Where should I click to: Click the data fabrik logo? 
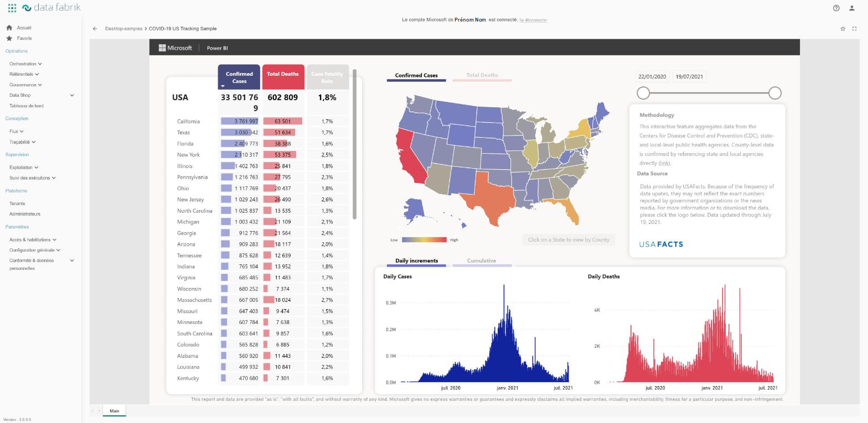coord(51,8)
